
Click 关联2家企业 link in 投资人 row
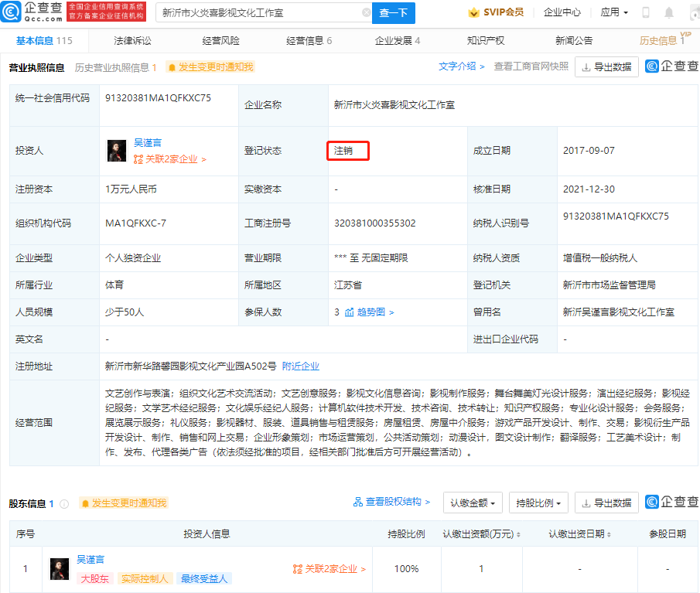[176, 159]
